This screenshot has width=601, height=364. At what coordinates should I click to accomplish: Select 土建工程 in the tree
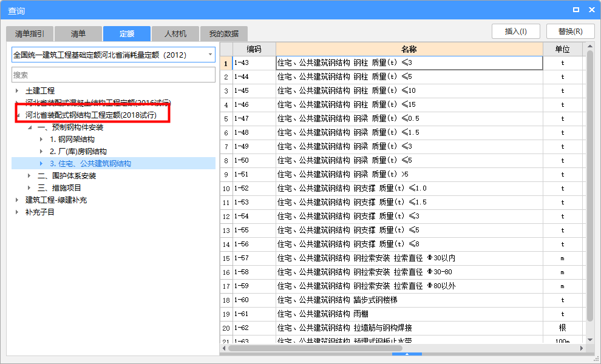pos(40,91)
